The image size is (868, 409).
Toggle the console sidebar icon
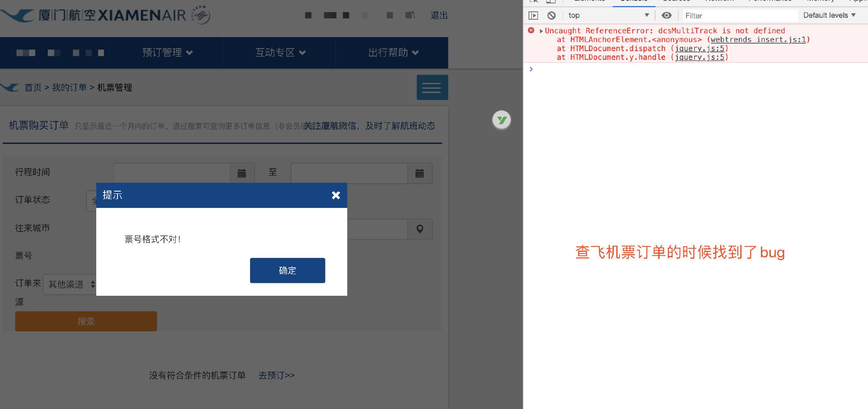533,16
